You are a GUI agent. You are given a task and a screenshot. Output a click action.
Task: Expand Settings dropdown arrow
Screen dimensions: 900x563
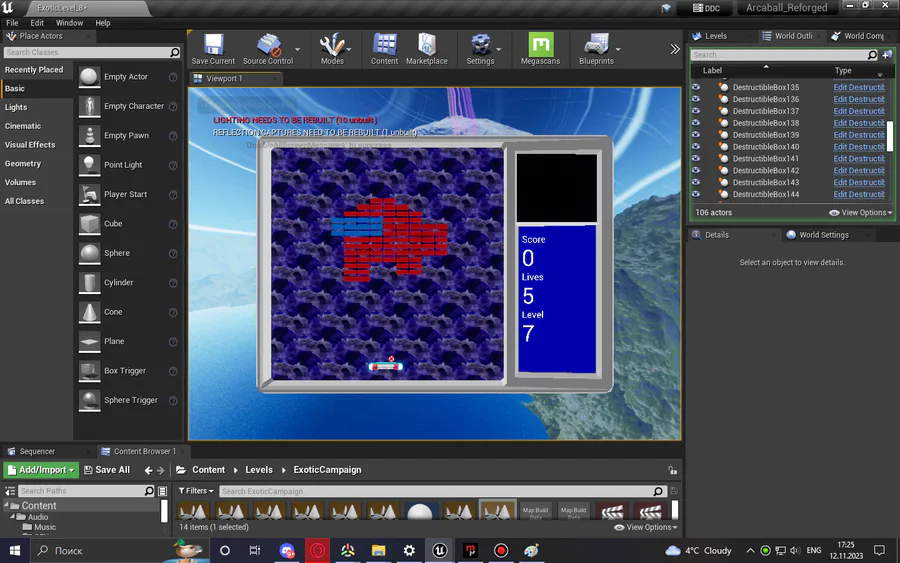499,49
